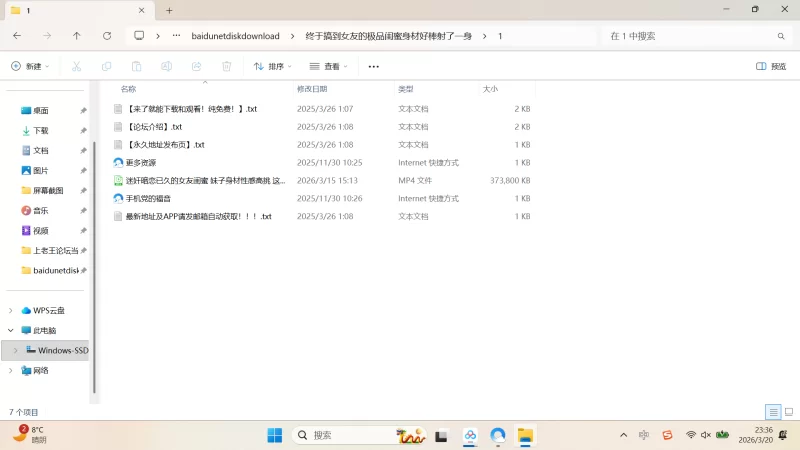Toggle the 预览 pane button
Screen dimensions: 800x450
click(x=771, y=66)
